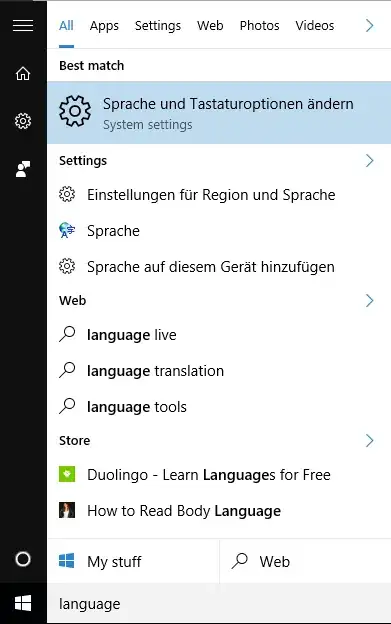
Task: Click magnifier icon beside language tools
Action: tap(67, 406)
